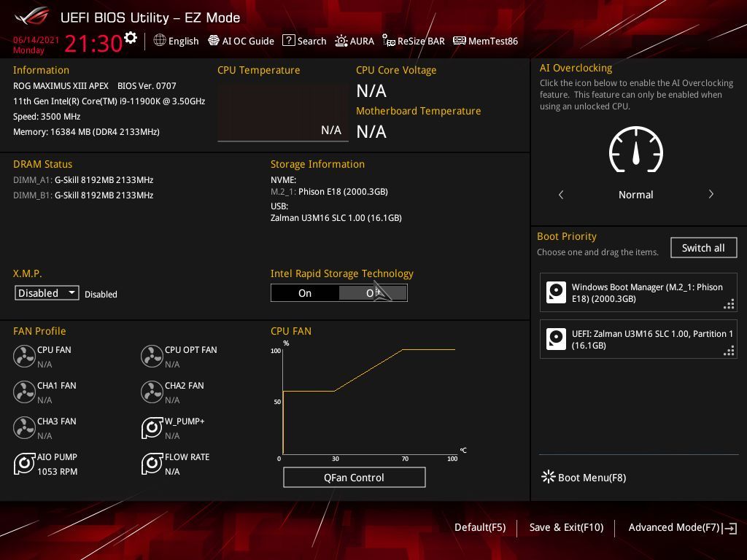Open the Search menu item
This screenshot has width=747, height=560.
[x=304, y=41]
